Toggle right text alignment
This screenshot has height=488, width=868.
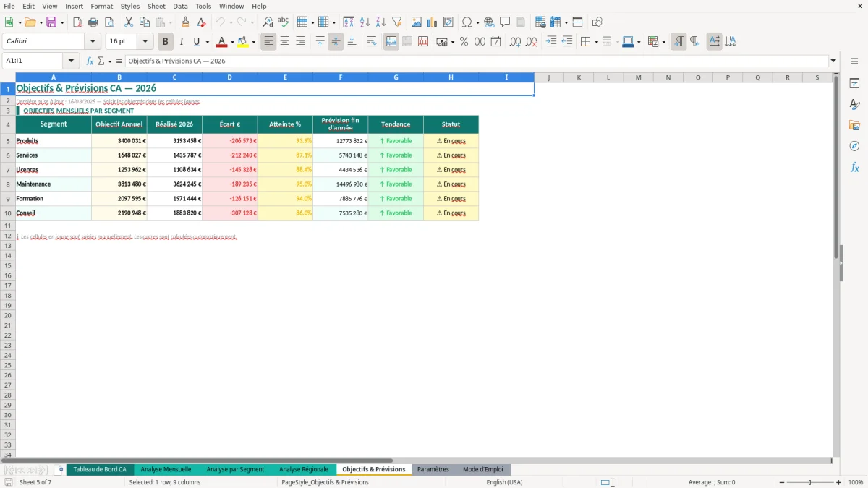pos(300,42)
